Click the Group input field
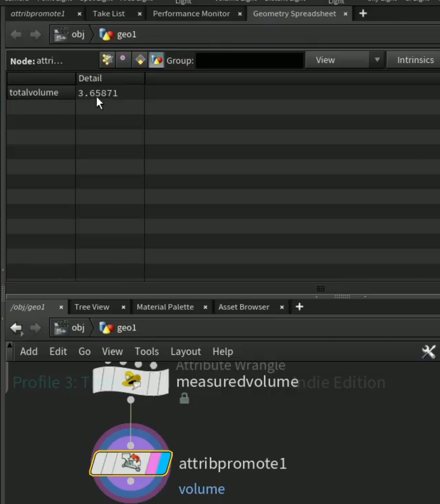440x504 pixels. [x=249, y=60]
